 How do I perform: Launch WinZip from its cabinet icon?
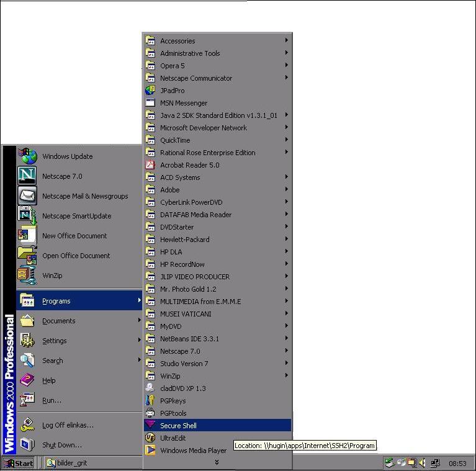(27, 276)
